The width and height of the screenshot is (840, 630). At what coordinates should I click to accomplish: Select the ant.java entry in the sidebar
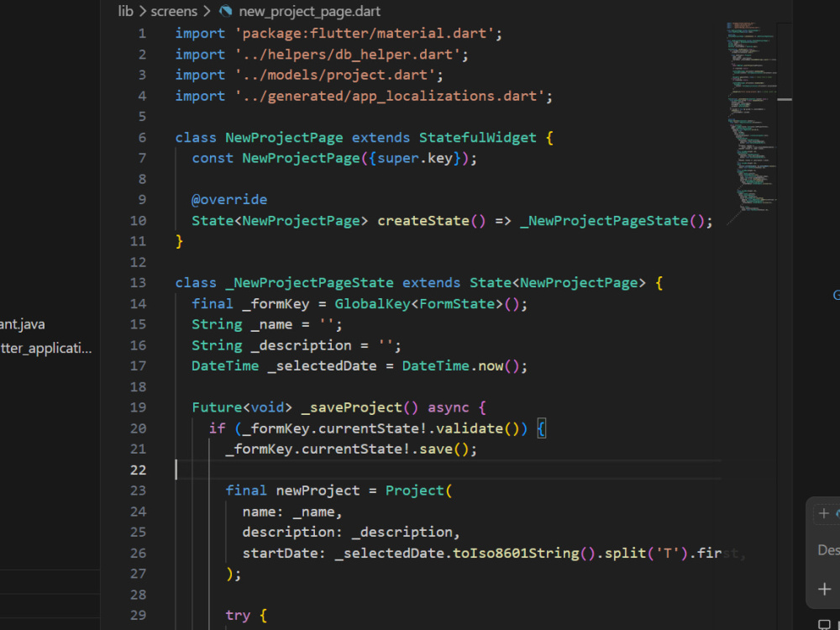[x=23, y=324]
